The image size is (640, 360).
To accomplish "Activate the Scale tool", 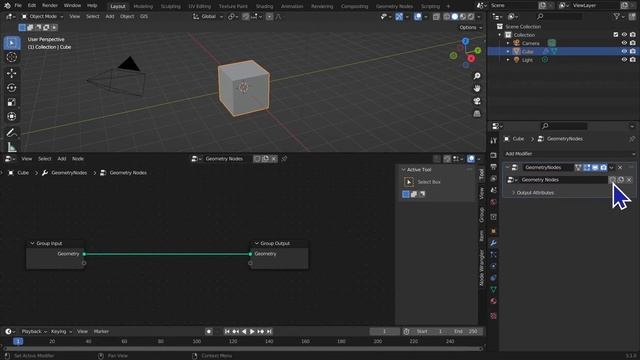I will click(12, 102).
